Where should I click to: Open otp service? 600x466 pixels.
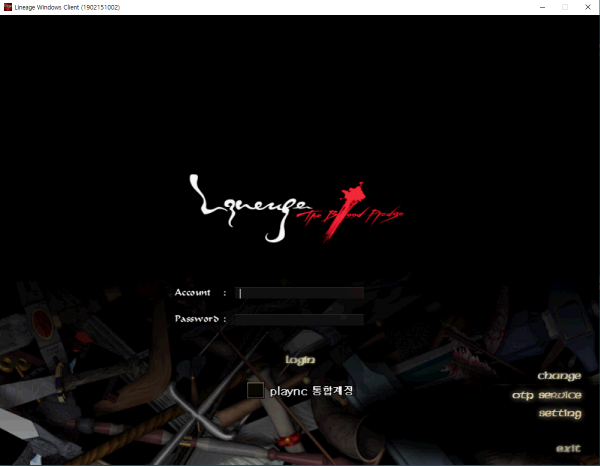tap(547, 395)
